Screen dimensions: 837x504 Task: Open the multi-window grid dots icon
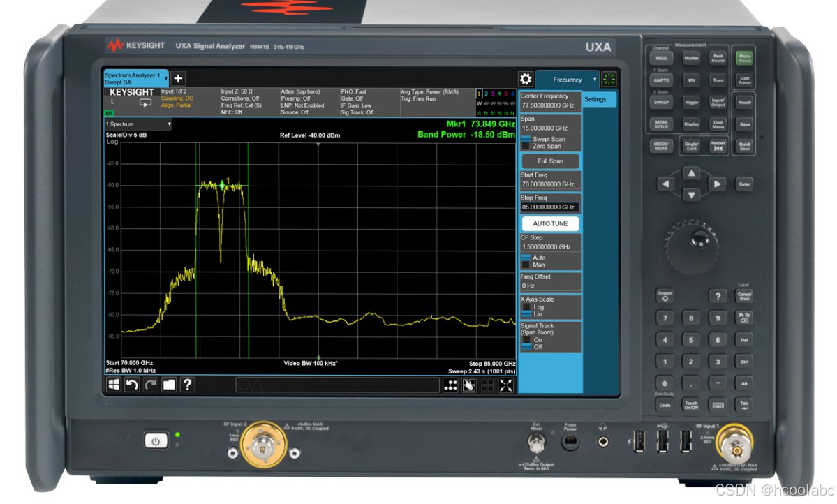pyautogui.click(x=450, y=385)
